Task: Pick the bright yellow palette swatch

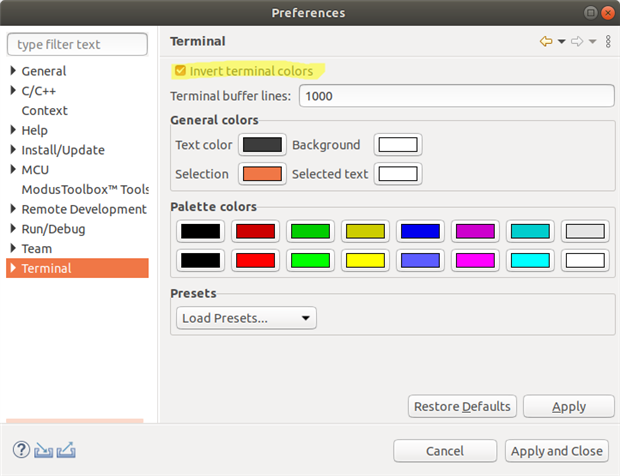Action: click(x=365, y=260)
